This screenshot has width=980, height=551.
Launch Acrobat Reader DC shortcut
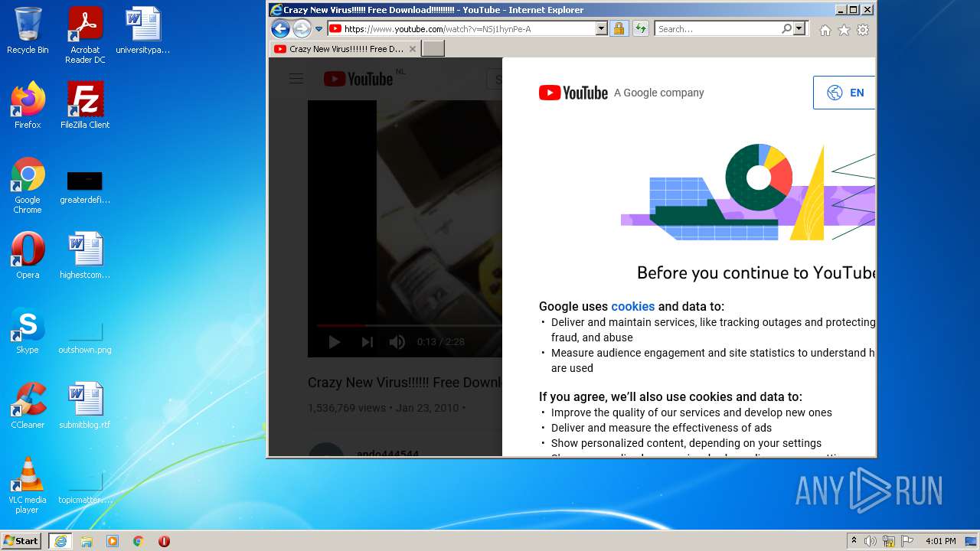click(x=85, y=35)
